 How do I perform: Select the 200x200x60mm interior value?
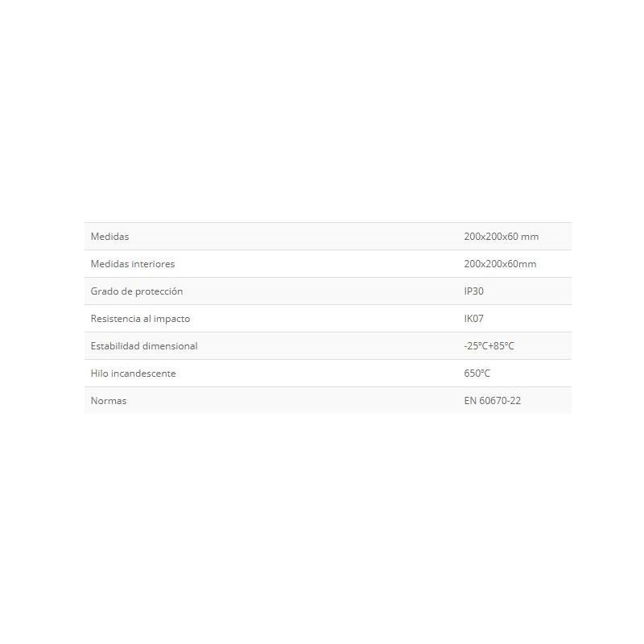point(500,264)
